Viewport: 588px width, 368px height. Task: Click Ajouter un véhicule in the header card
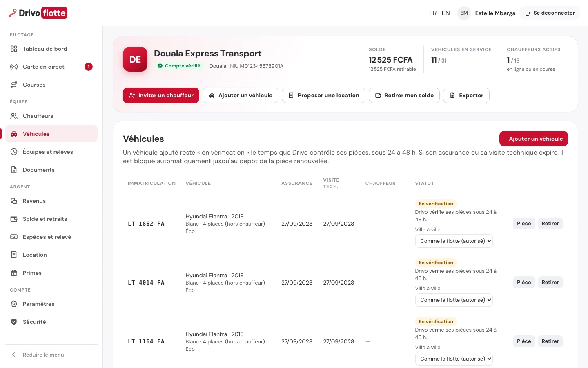(241, 95)
